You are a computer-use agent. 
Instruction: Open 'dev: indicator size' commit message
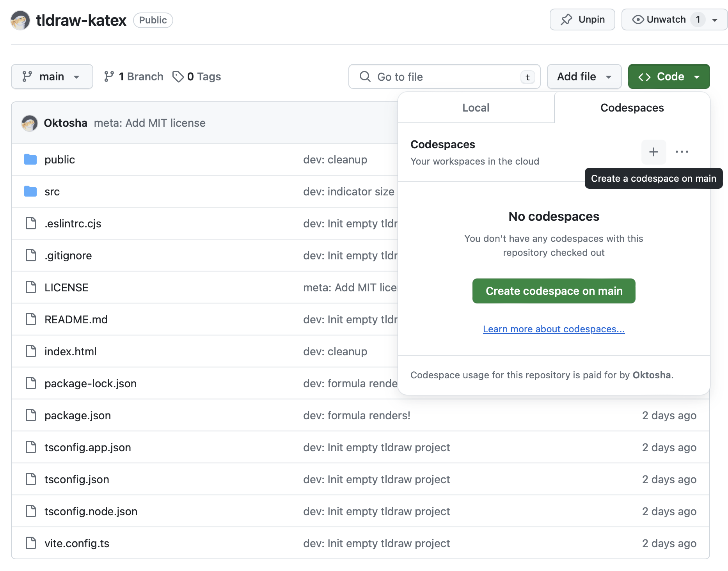pos(349,192)
